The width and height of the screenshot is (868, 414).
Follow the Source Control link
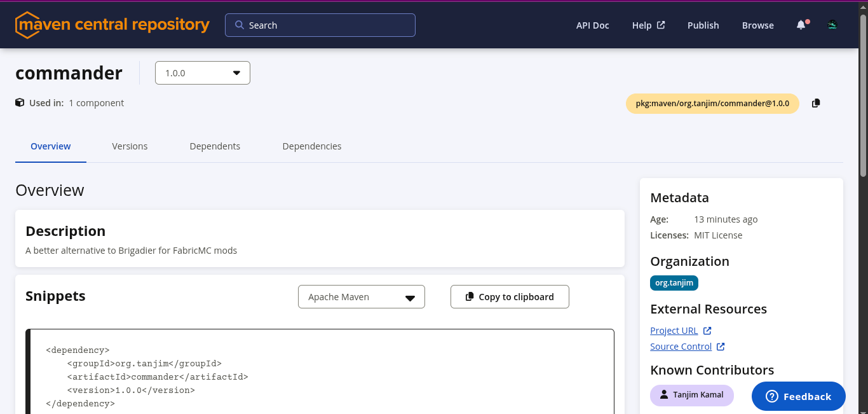click(681, 347)
